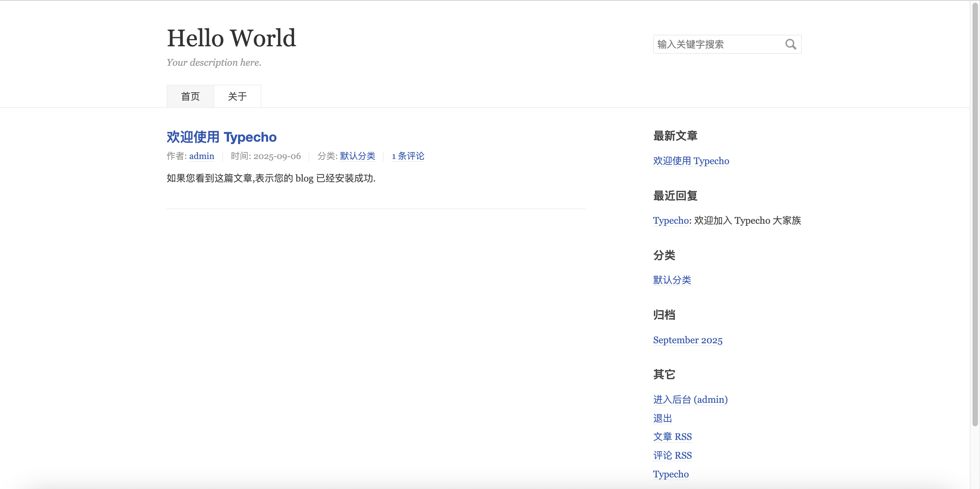
Task: Enter the backend via 进入后台 (admin)
Action: pyautogui.click(x=690, y=400)
